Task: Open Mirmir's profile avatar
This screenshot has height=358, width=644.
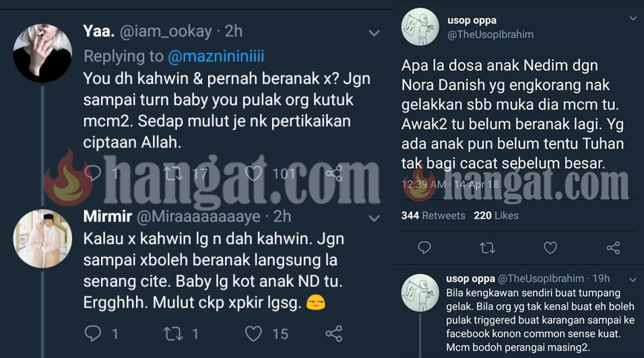Action: (42, 239)
